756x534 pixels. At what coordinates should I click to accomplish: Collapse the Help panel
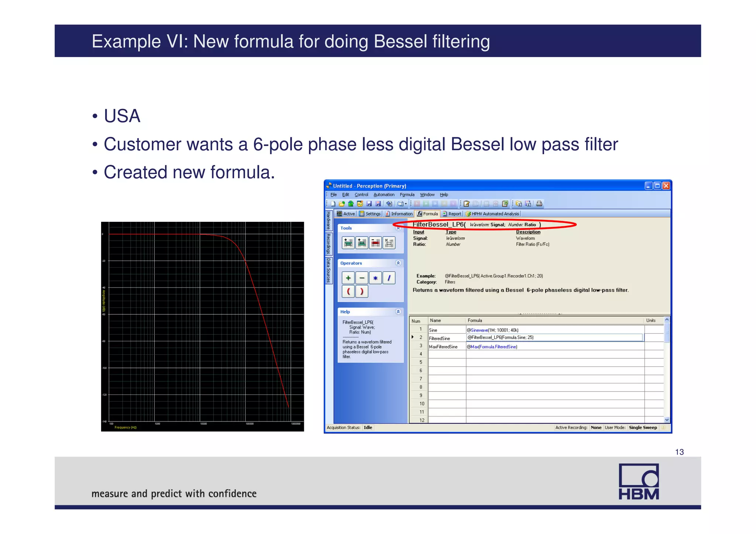point(398,312)
